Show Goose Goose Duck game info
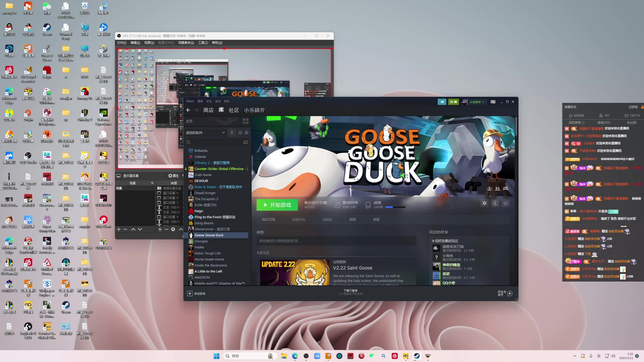The image size is (644, 362). pos(495,203)
